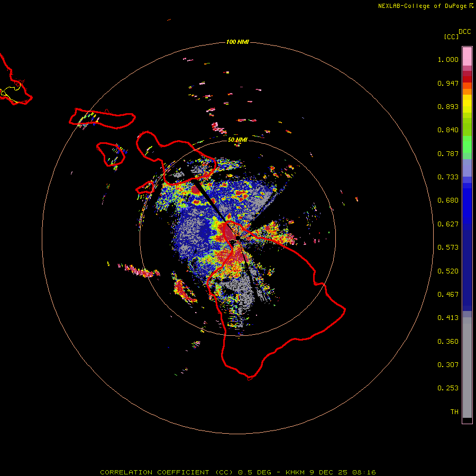Click the 50 NMI range ring label
Viewport: 476px width, 476px height.
pos(237,140)
